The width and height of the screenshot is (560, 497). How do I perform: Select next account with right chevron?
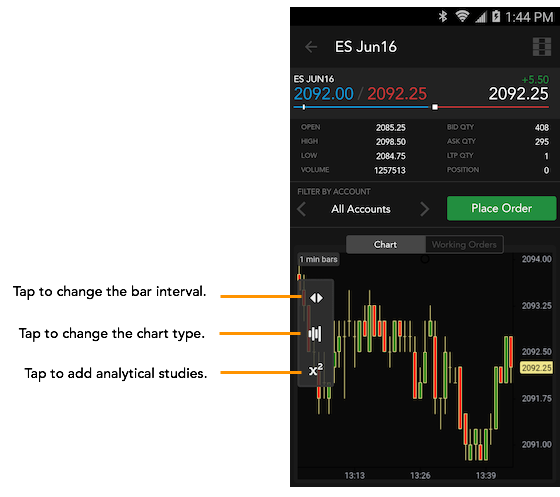(424, 209)
